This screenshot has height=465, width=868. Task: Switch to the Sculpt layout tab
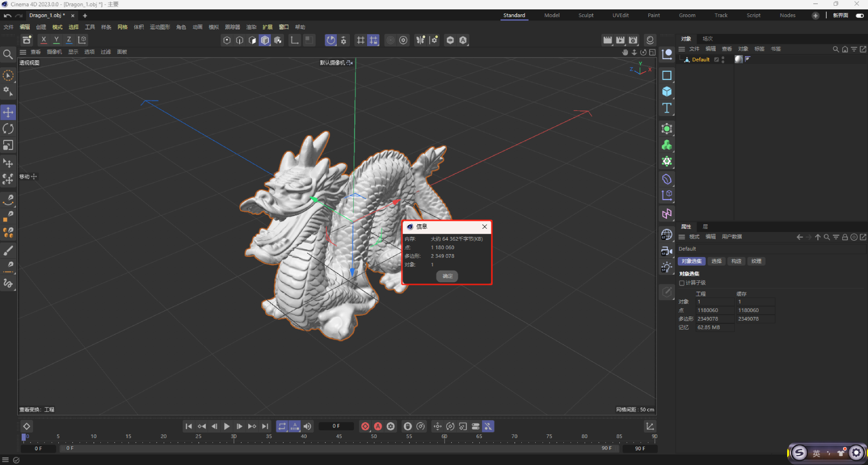pyautogui.click(x=585, y=15)
